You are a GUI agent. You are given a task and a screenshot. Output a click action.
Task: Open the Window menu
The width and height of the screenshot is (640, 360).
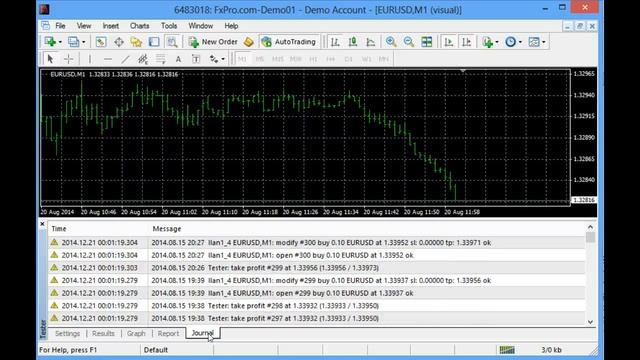point(200,26)
